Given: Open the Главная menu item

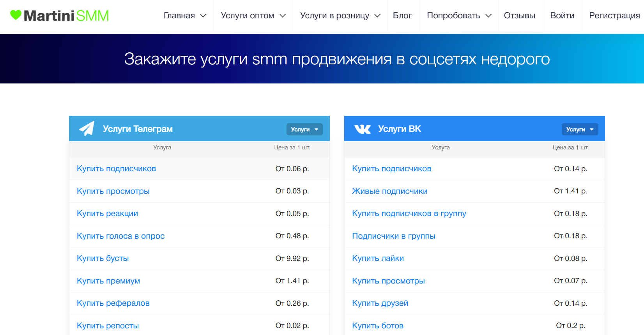Looking at the screenshot, I should (x=179, y=16).
